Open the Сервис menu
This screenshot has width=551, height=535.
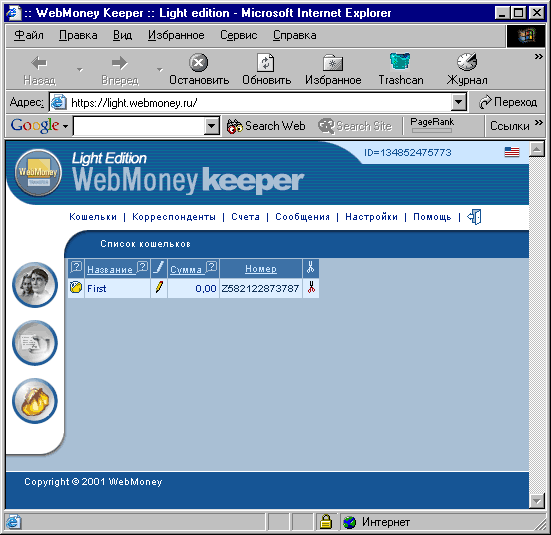[x=239, y=35]
